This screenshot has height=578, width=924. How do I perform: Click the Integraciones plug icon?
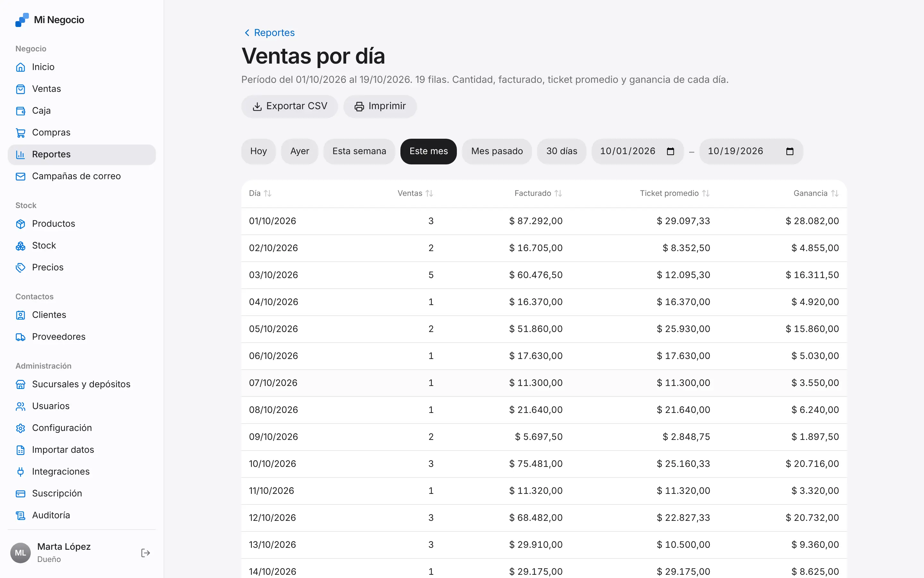[x=21, y=472]
